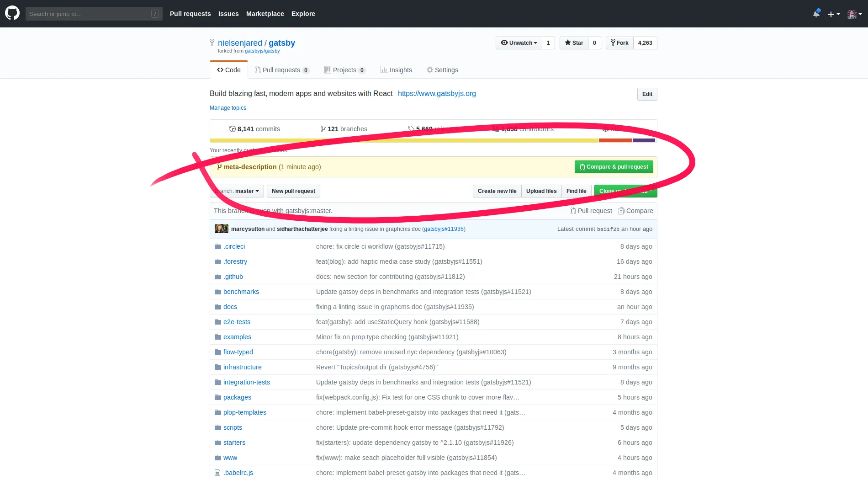Star the repository
The width and height of the screenshot is (868, 480).
click(x=574, y=43)
